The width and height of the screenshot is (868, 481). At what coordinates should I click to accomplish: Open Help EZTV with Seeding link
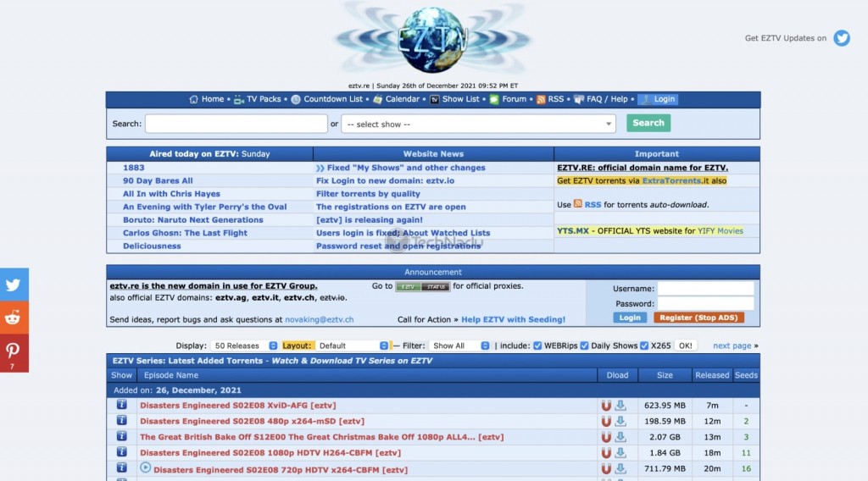[x=513, y=319]
